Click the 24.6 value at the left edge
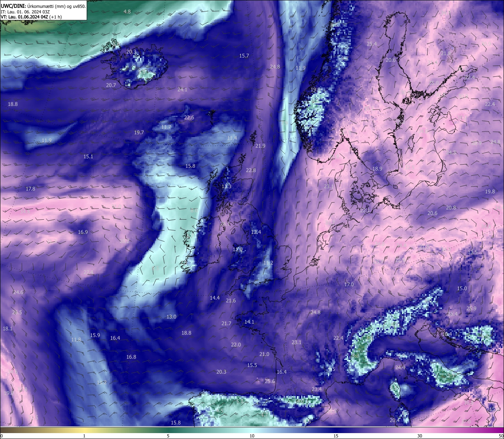The height and width of the screenshot is (439, 504). (18, 293)
